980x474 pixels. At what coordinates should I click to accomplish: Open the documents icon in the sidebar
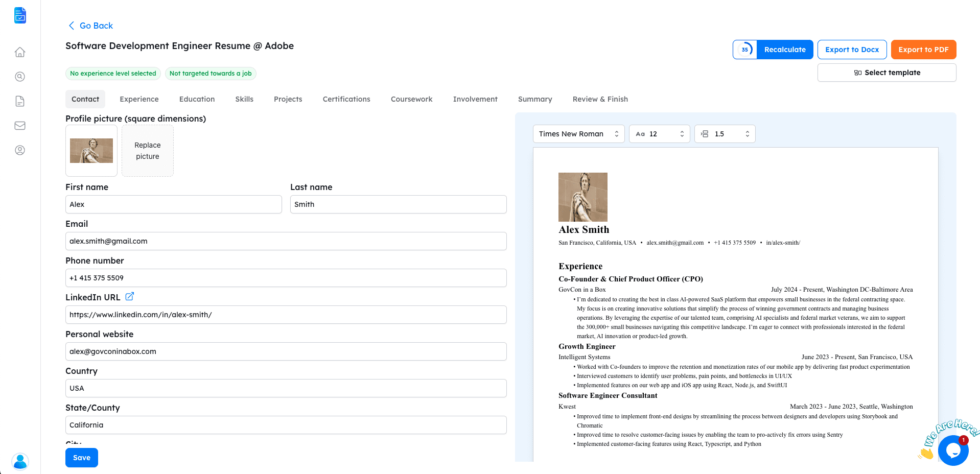pyautogui.click(x=20, y=101)
